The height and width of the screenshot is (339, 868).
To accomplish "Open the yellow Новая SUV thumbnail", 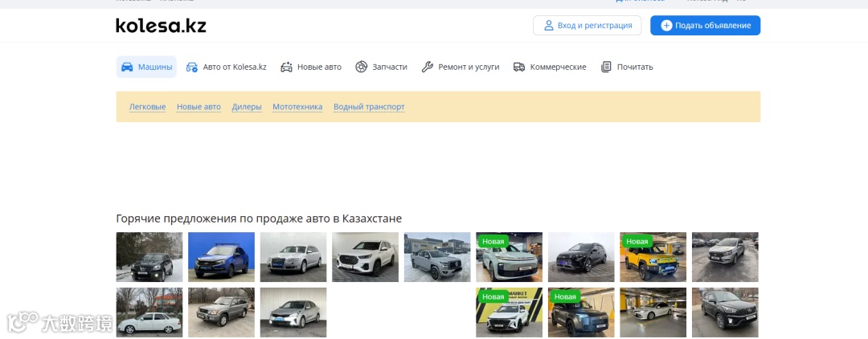I will click(653, 257).
